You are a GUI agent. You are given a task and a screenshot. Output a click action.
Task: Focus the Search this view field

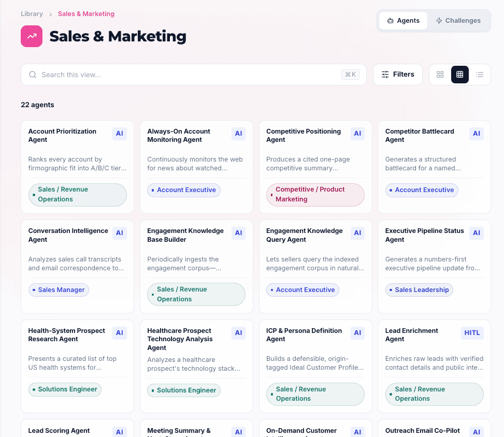point(194,75)
